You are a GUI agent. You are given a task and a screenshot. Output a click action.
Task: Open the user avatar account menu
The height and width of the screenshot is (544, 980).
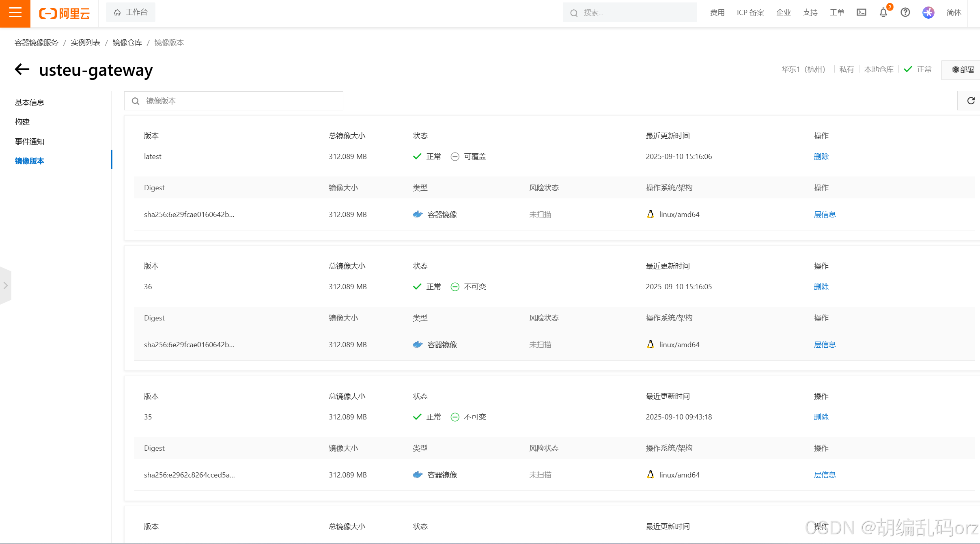(928, 13)
